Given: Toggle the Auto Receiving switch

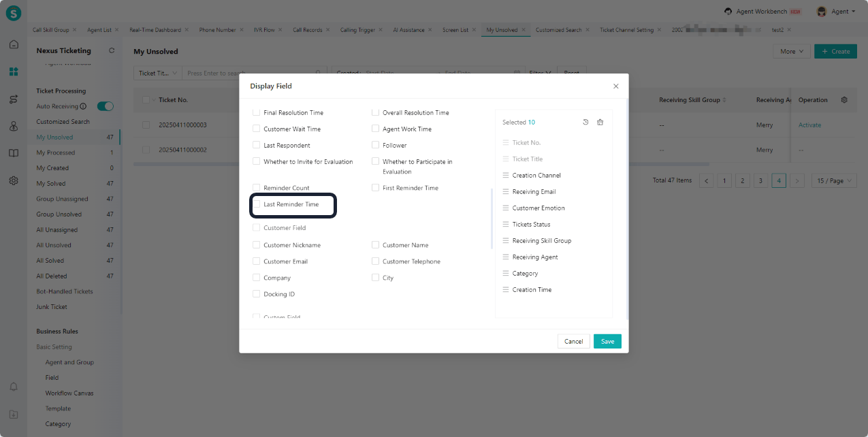Looking at the screenshot, I should pyautogui.click(x=106, y=106).
